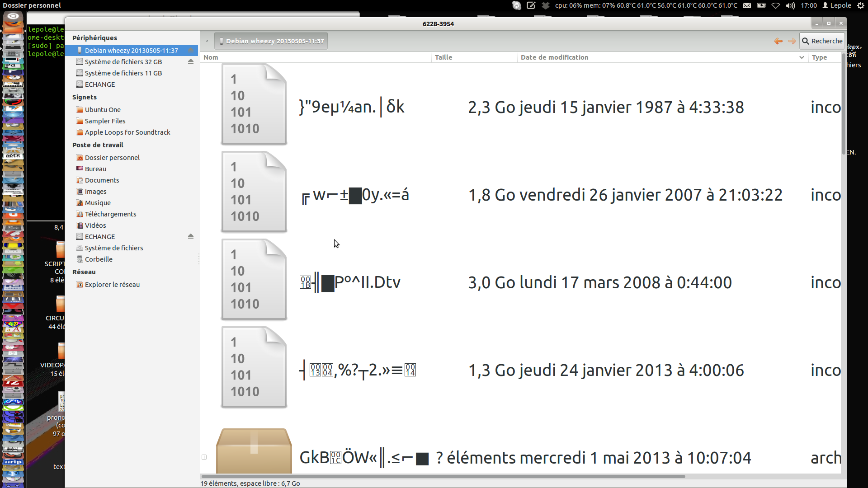Image resolution: width=868 pixels, height=488 pixels.
Task: Open the mail envelope indicator
Action: pyautogui.click(x=747, y=5)
